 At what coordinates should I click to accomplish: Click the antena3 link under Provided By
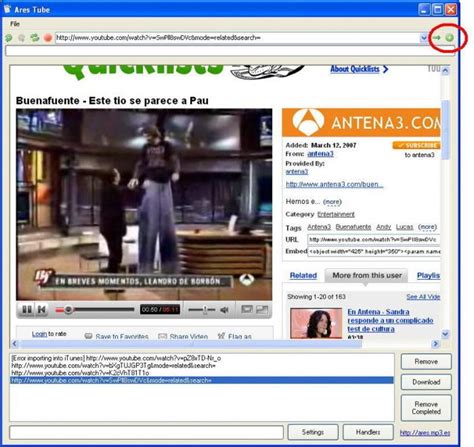click(x=297, y=171)
